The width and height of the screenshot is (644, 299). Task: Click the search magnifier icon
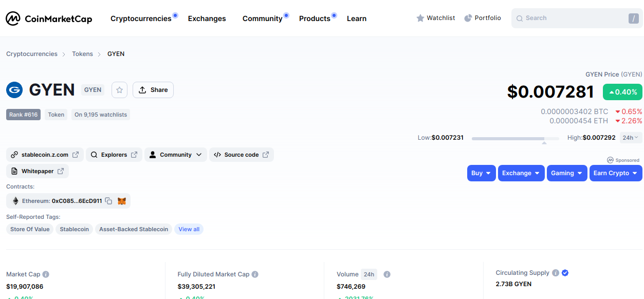(x=520, y=18)
